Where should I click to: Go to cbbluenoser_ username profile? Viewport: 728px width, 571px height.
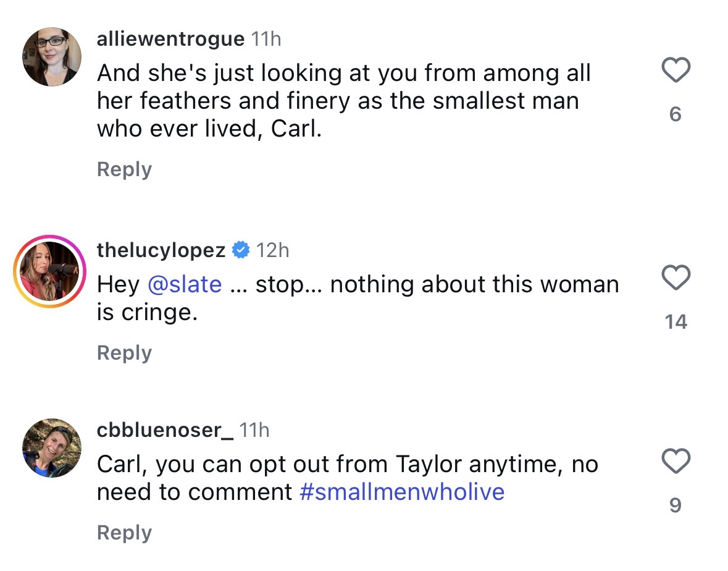pos(165,430)
